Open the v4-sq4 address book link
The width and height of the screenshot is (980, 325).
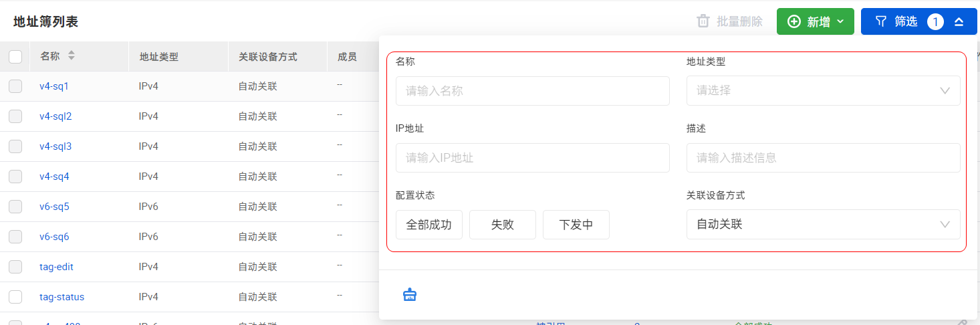click(54, 177)
